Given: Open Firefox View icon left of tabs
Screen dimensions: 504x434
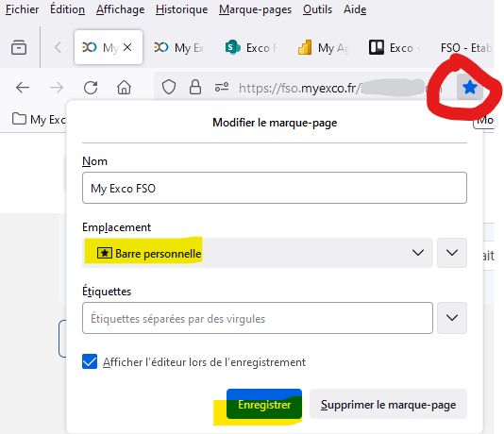Looking at the screenshot, I should [x=19, y=47].
